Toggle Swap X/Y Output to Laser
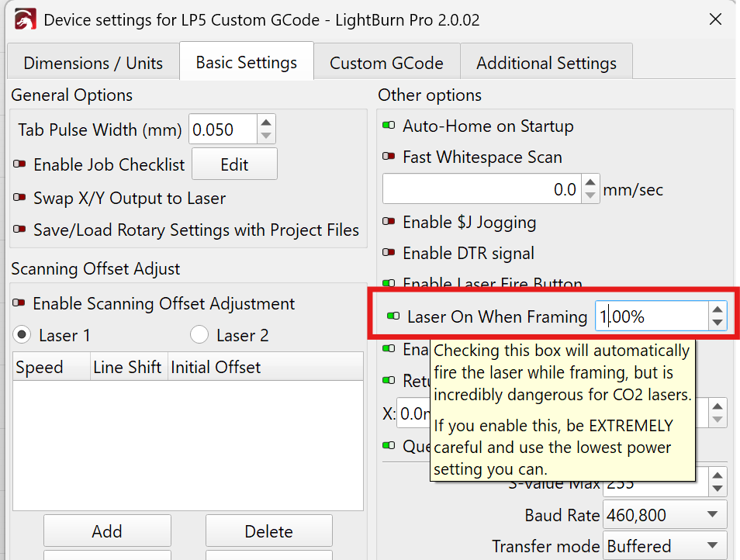This screenshot has height=560, width=740. coord(20,198)
